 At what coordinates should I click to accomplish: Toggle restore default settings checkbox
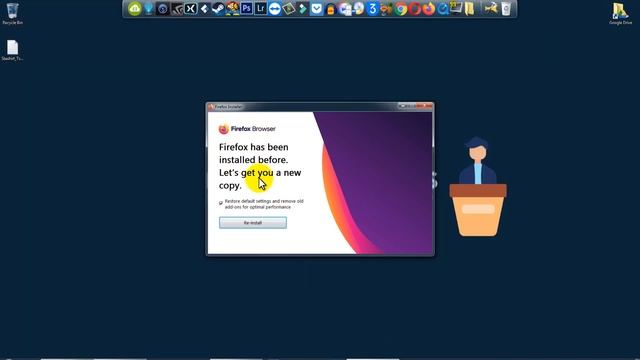point(221,203)
